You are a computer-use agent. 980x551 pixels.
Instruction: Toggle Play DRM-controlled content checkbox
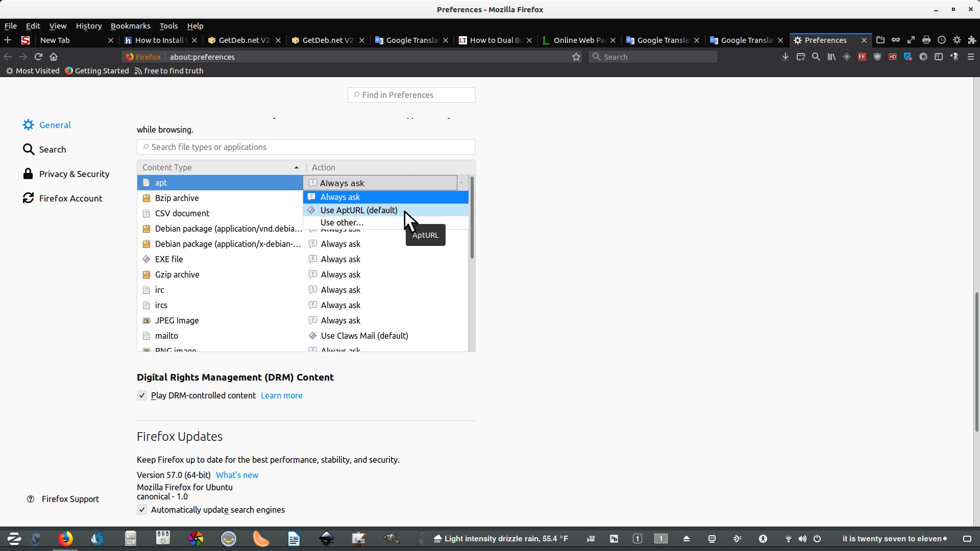pos(142,395)
